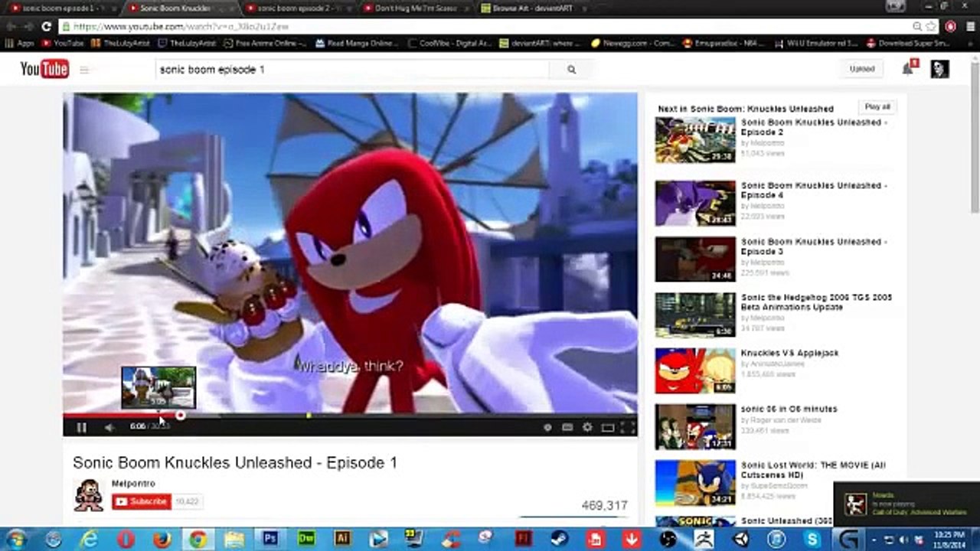Open 'sonic 06 in 06 minutes' video

click(x=789, y=409)
